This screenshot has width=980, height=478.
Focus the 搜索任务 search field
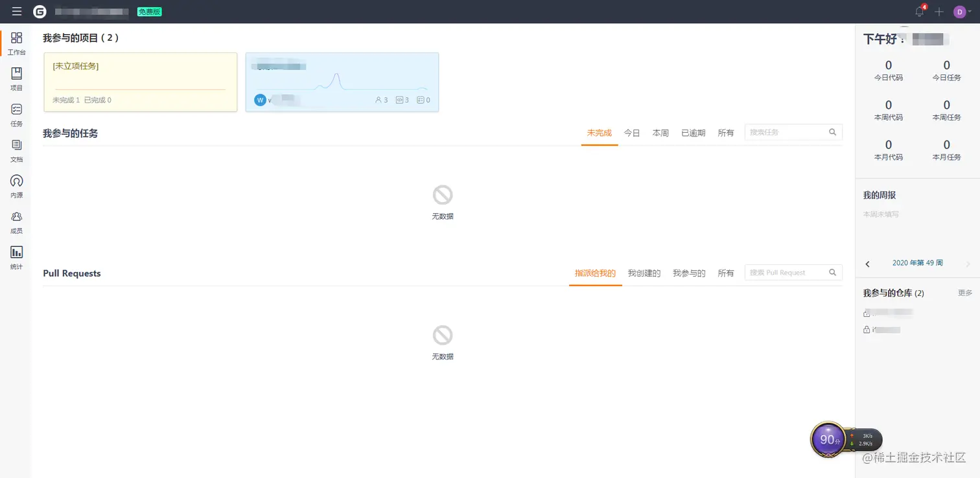click(793, 132)
